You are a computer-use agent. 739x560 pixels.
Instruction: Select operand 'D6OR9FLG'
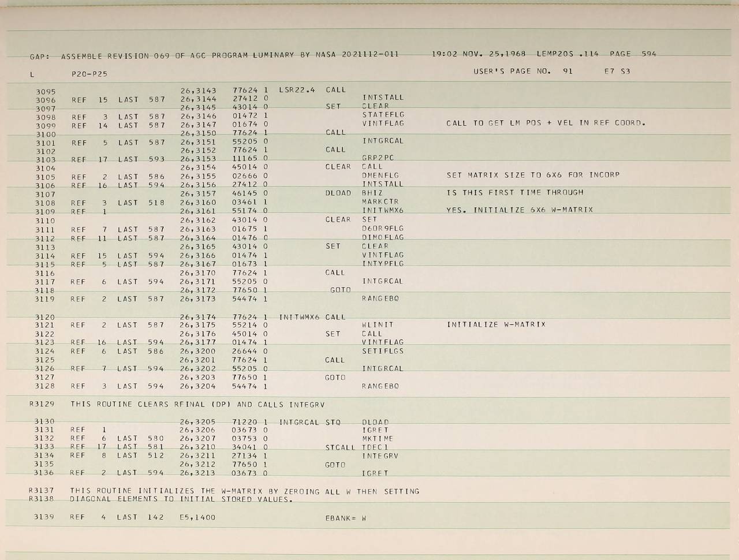383,229
